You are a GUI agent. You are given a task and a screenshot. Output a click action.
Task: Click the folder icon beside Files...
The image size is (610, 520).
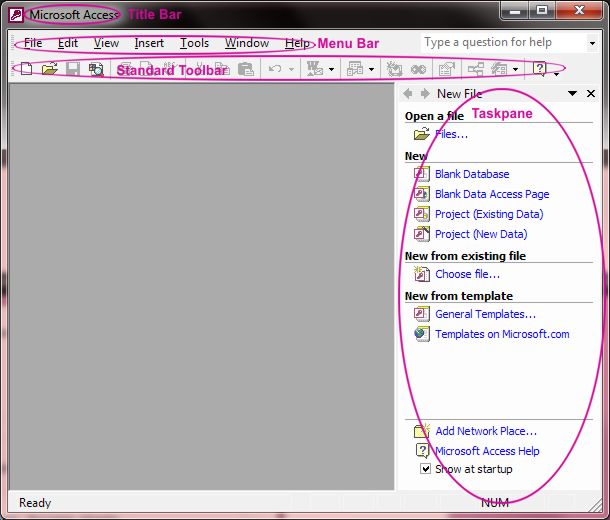tap(422, 134)
